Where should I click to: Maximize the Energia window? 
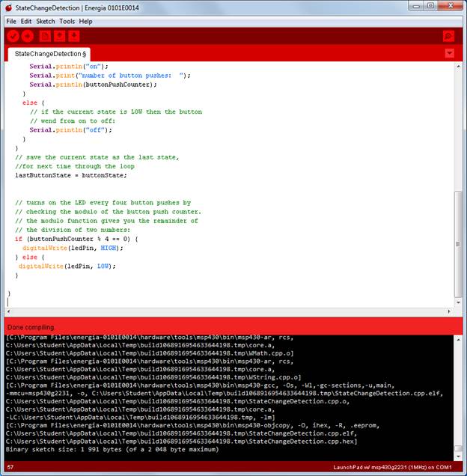coord(430,6)
